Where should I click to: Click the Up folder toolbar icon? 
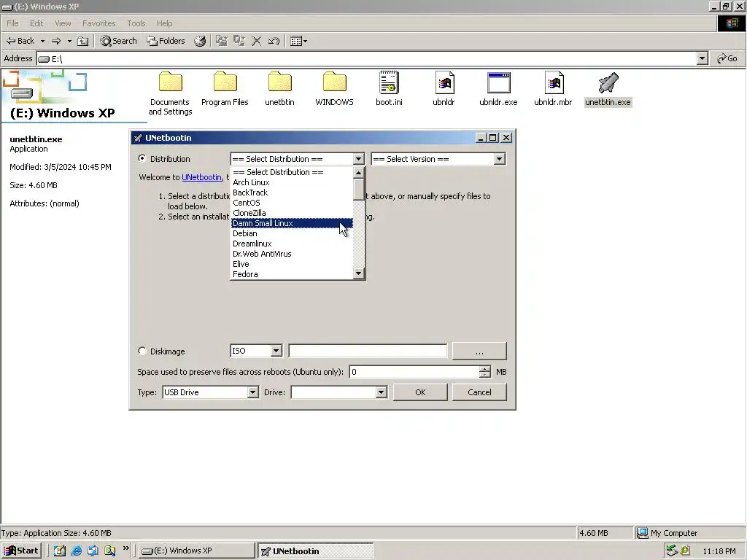(83, 41)
